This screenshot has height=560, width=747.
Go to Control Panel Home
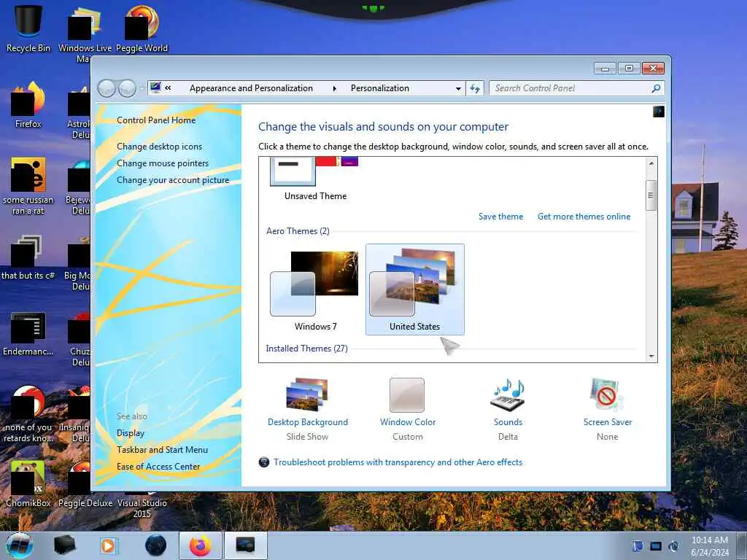pos(156,120)
